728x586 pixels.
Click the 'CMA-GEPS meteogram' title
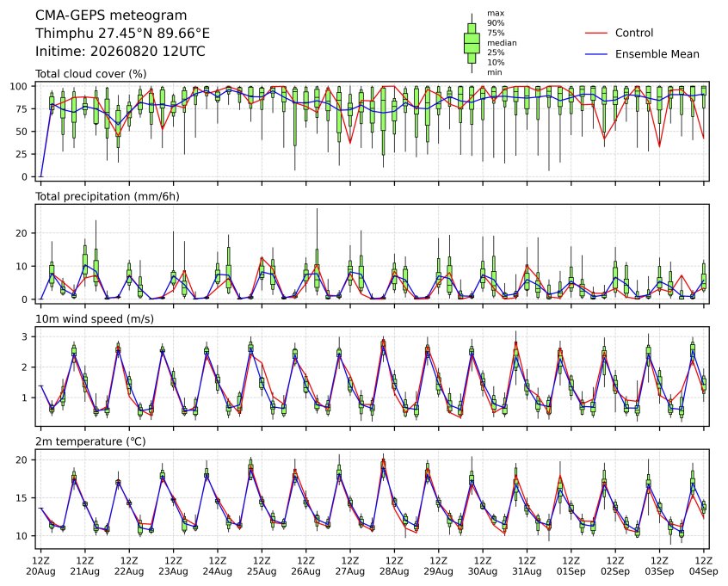[111, 15]
